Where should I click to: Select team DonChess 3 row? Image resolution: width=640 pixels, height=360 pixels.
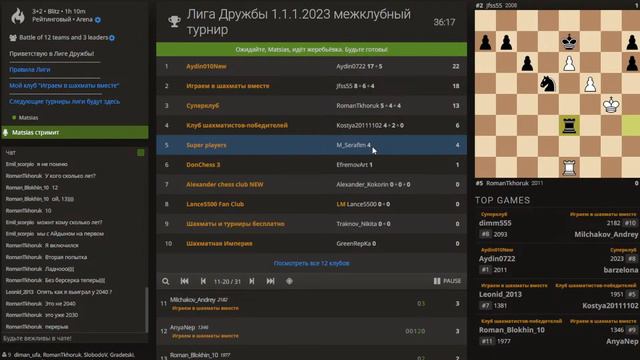(311, 164)
